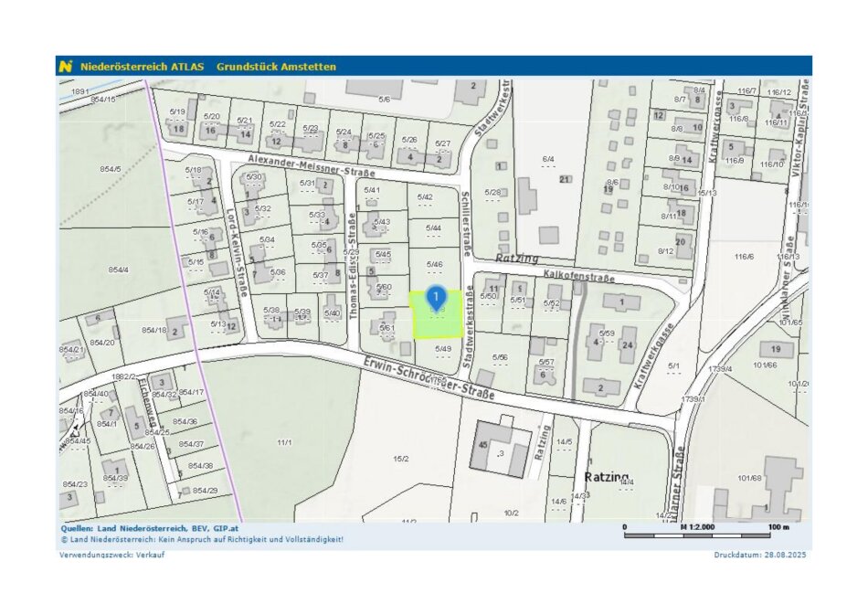Click parcel label 854/5
Screen dimensions: 868x614
click(x=111, y=169)
